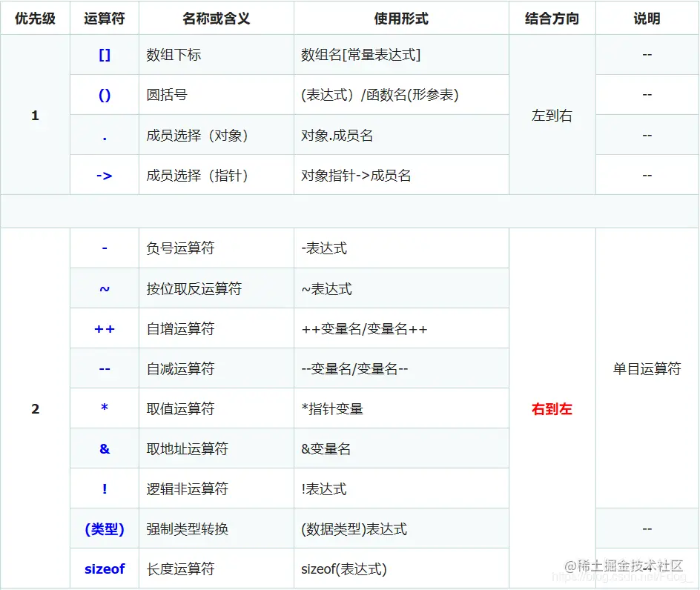Select the decrement -- operator symbol

[104, 368]
